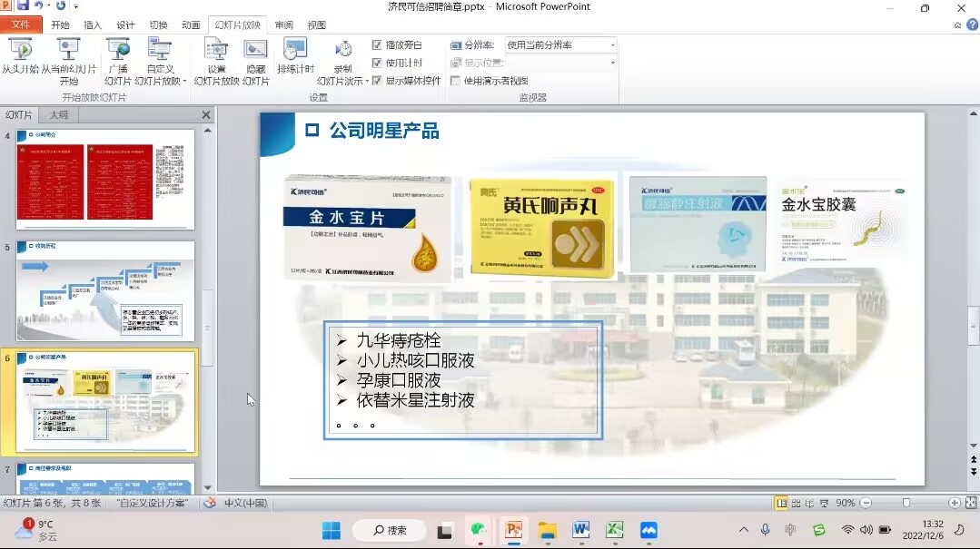980x549 pixels.
Task: Switch to the Outline (大纲) pane tab
Action: [59, 115]
